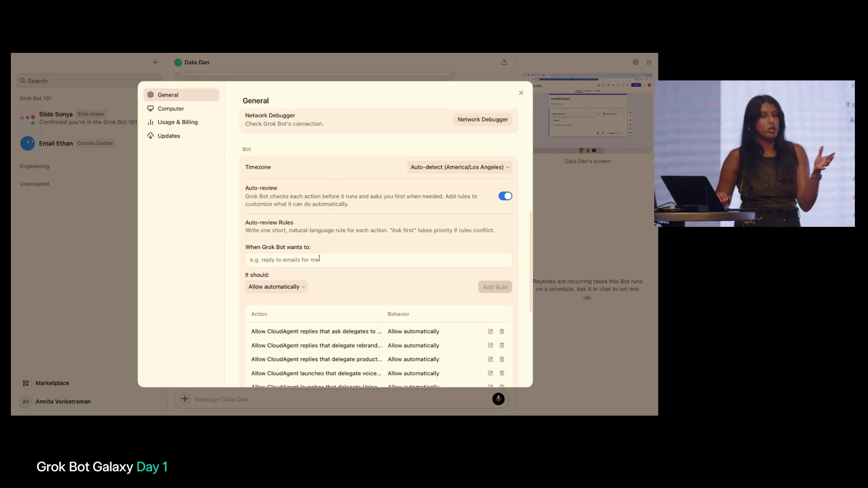
Task: Click the Network Debugger button
Action: coord(482,119)
